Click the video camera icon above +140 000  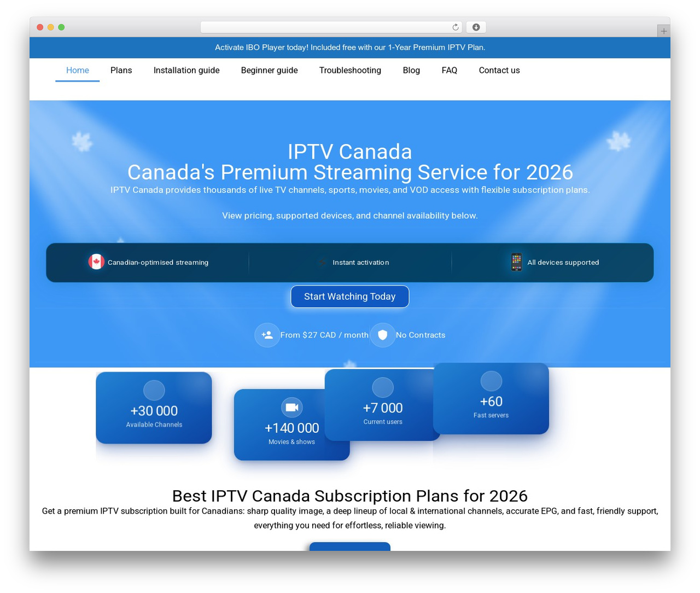[x=292, y=408]
